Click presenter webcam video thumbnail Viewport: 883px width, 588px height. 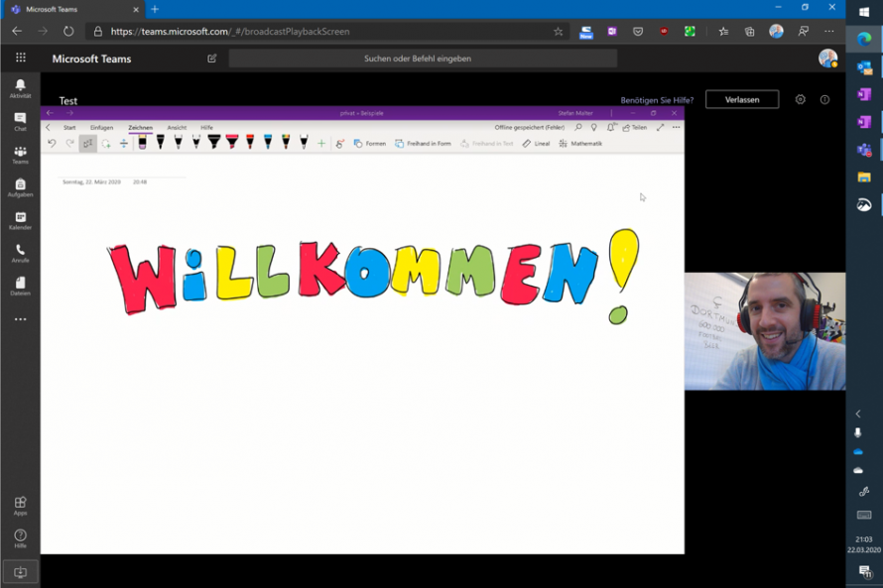pos(765,331)
